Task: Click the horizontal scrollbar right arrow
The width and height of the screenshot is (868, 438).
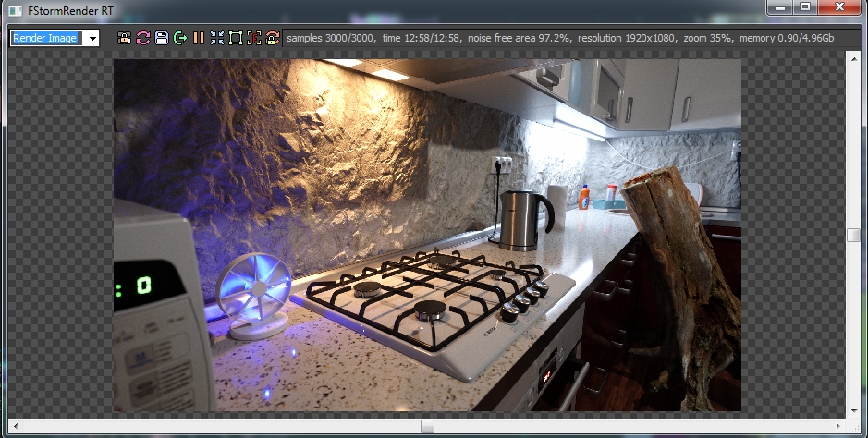Action: [x=839, y=426]
